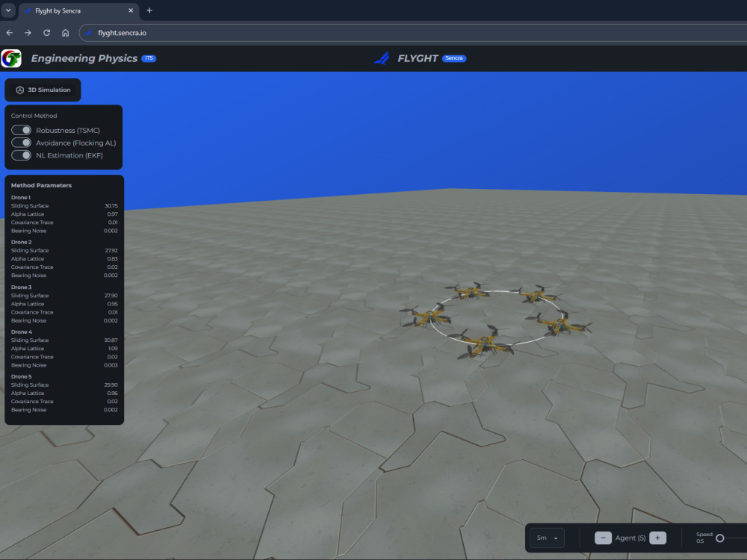This screenshot has height=560, width=747.
Task: Click the Speed slider handle
Action: 720,538
